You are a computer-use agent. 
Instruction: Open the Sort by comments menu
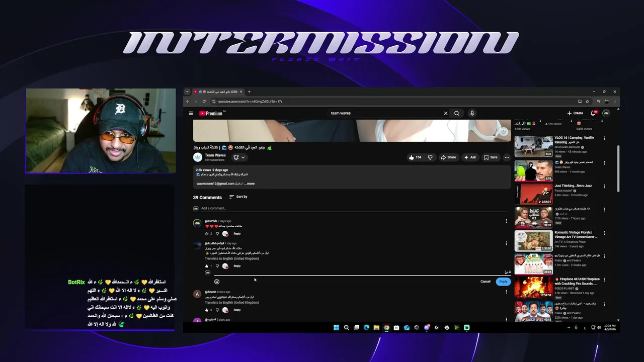click(x=238, y=197)
